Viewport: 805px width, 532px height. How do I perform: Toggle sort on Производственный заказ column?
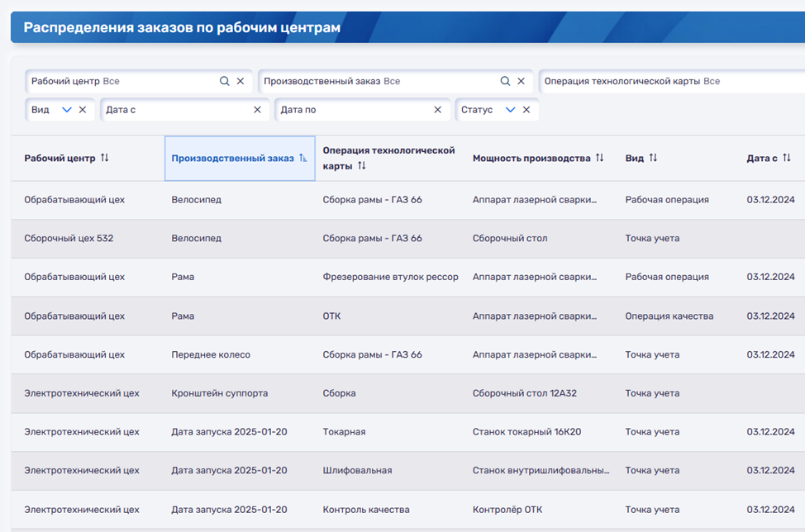click(302, 159)
